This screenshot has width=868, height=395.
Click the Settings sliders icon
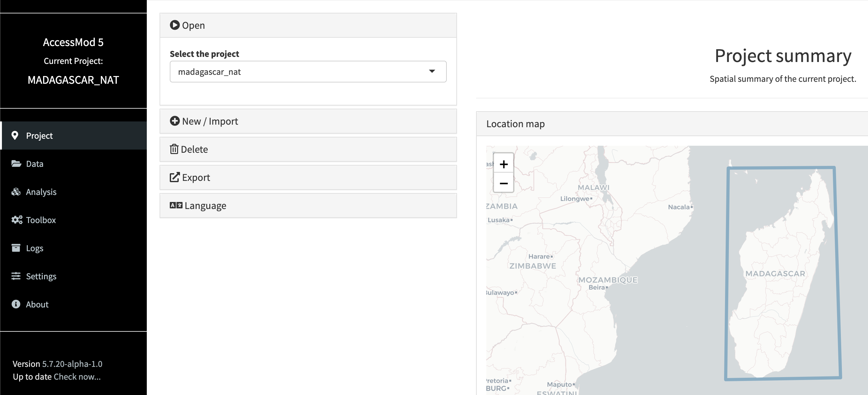point(16,276)
